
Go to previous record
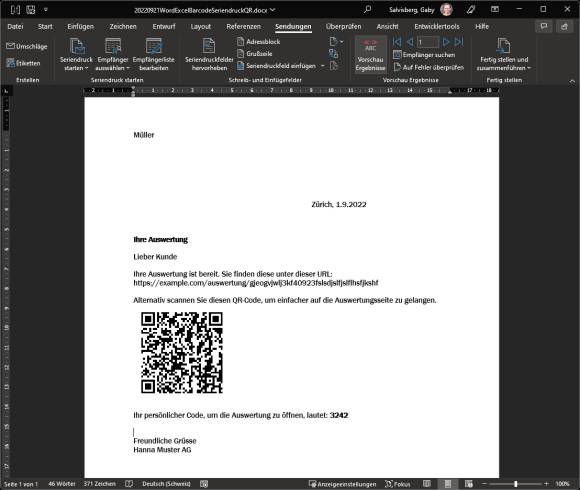409,42
